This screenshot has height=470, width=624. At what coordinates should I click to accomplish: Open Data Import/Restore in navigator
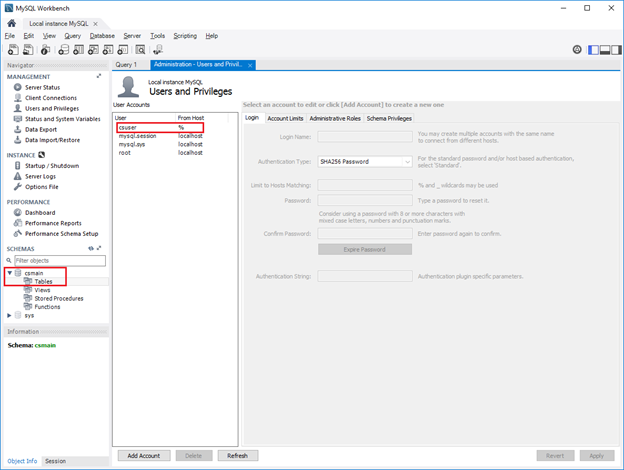(52, 140)
